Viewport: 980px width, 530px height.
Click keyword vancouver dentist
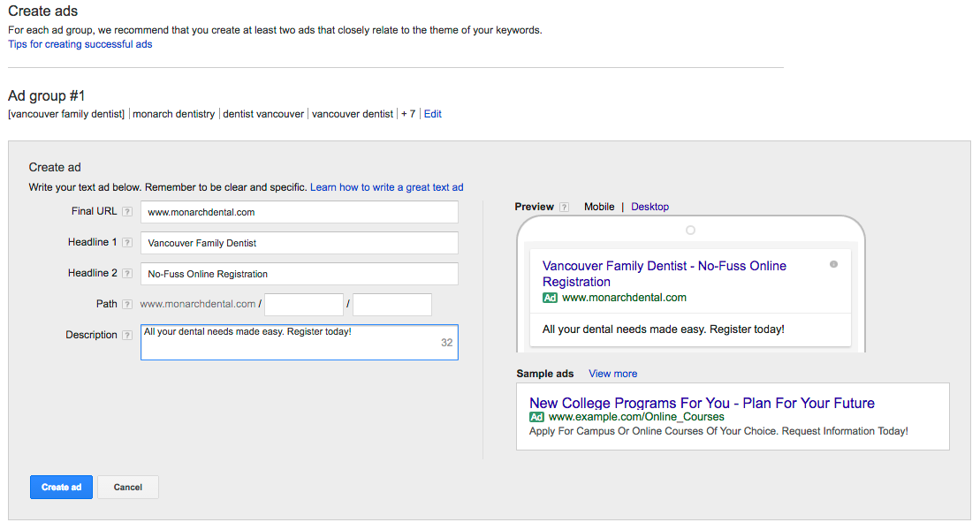[353, 114]
